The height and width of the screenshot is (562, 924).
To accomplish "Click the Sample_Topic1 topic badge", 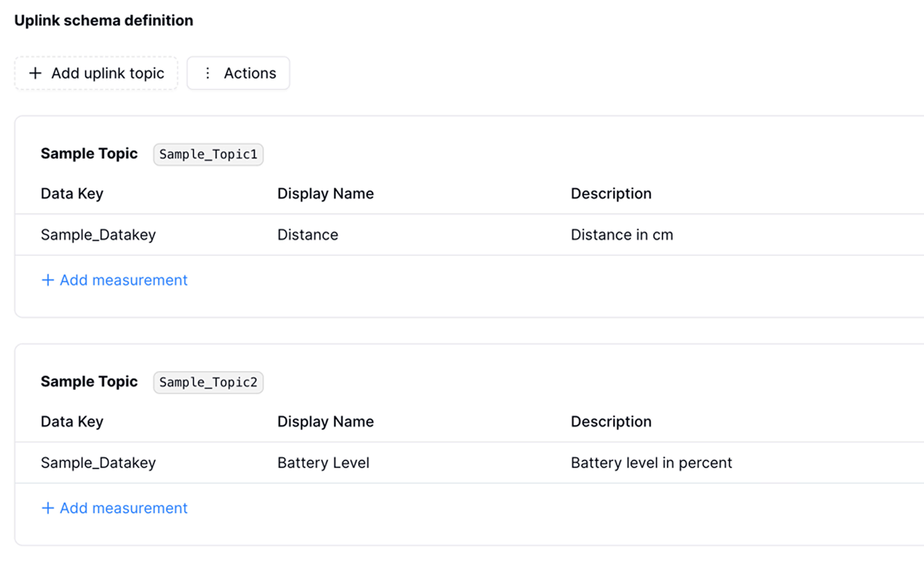I will point(208,154).
